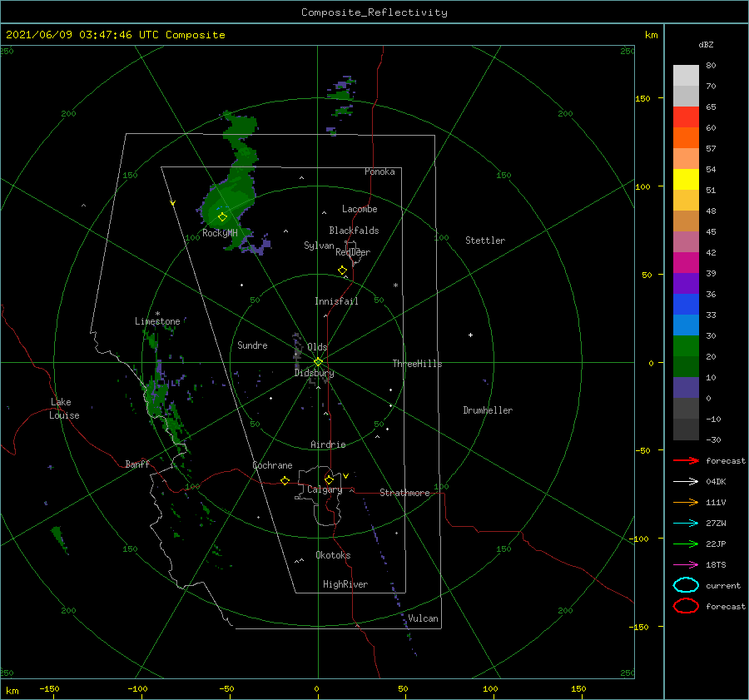The image size is (749, 700).
Task: Click the red forecast arrow in legend
Action: tap(686, 460)
